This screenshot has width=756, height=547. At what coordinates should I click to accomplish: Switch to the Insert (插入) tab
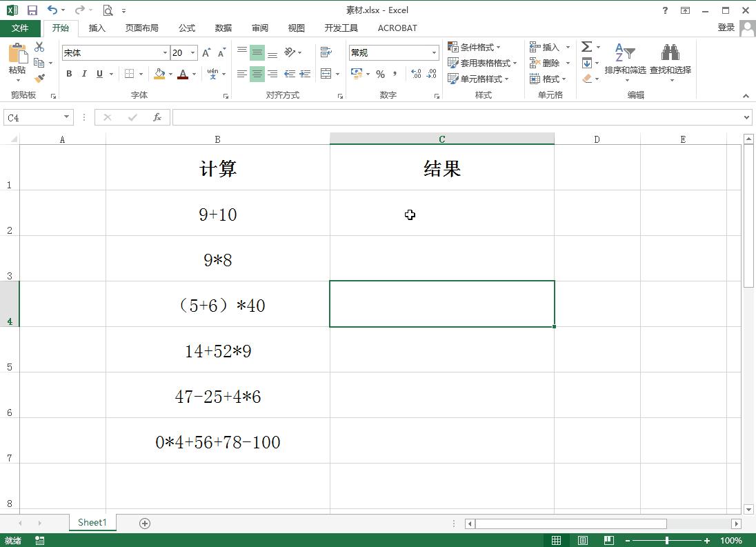pyautogui.click(x=97, y=28)
